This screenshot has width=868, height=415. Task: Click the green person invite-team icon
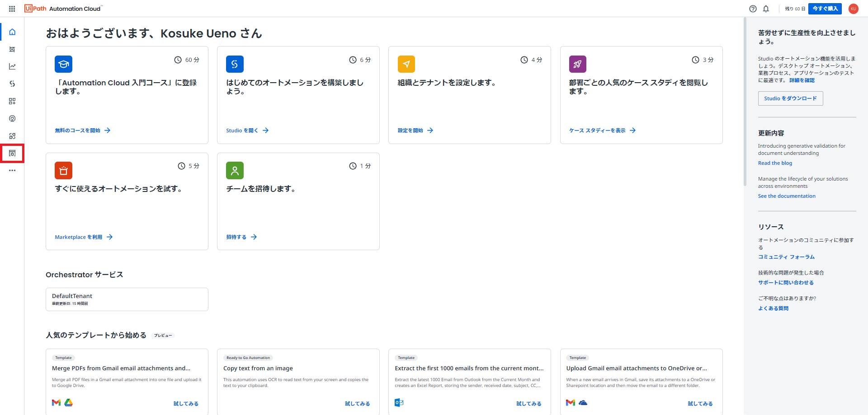[235, 171]
